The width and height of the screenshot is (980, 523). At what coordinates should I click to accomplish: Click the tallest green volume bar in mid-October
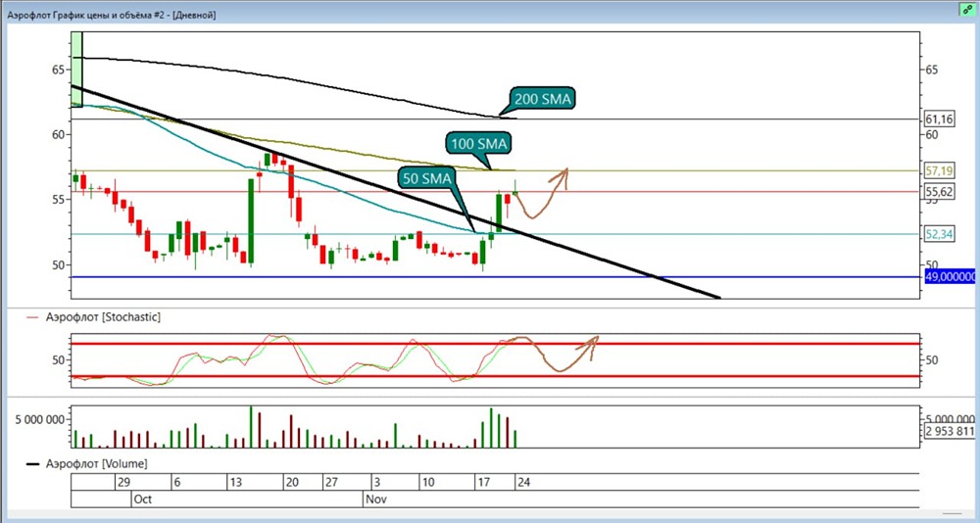pyautogui.click(x=251, y=427)
